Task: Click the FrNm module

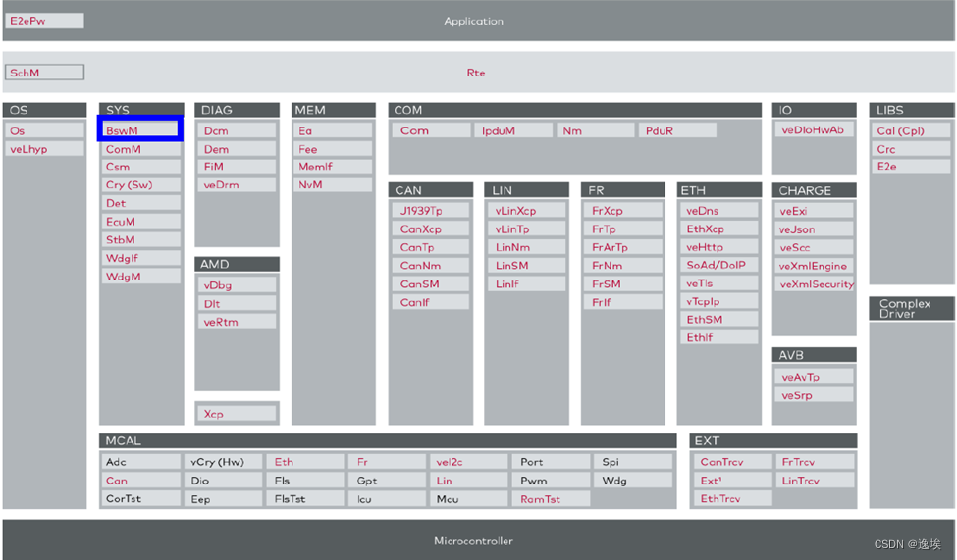Action: point(623,266)
